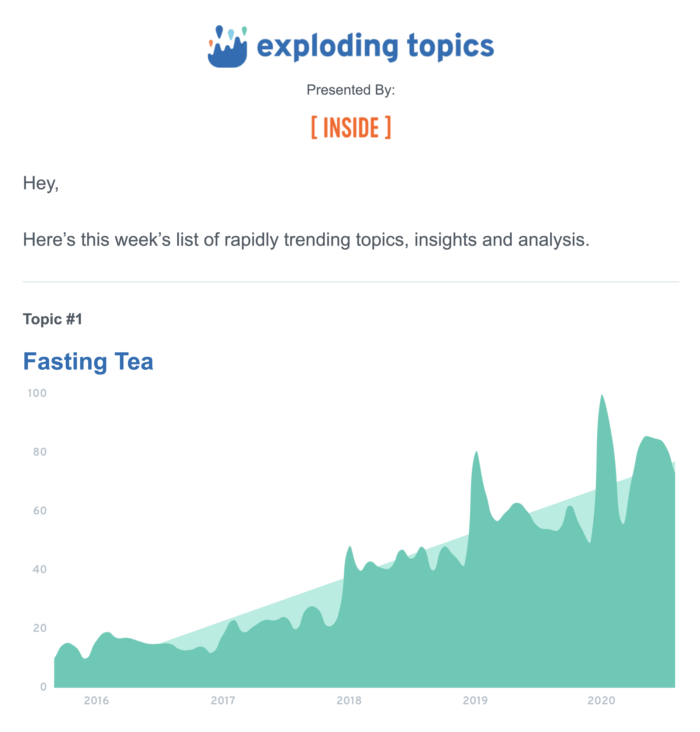Click the 2017 year label on axis
Screen dimensions: 700x732
223,700
